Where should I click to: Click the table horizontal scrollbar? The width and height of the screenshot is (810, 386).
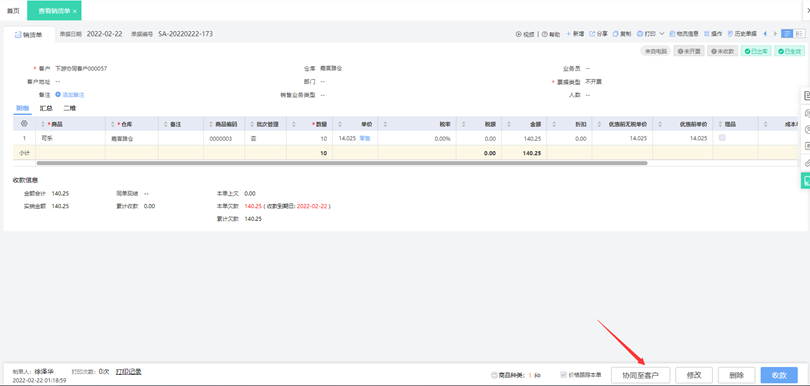(x=341, y=163)
